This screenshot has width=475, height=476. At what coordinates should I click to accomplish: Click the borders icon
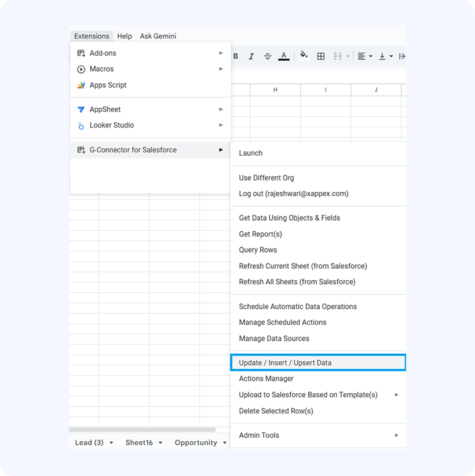(x=321, y=56)
